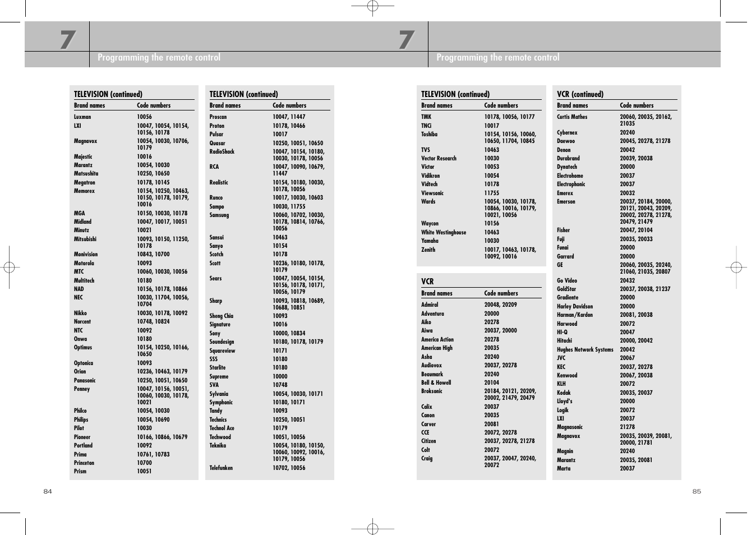Click the Kenwood VCR brand

pos(567,376)
